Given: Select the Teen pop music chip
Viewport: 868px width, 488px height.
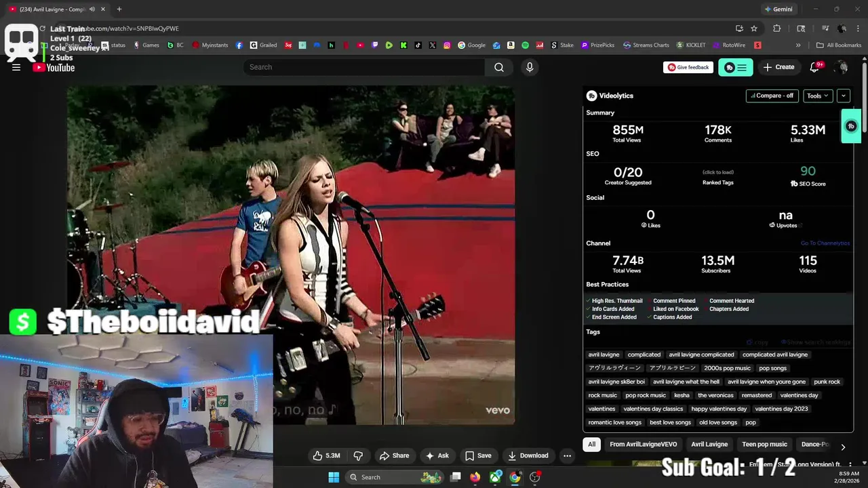Looking at the screenshot, I should pyautogui.click(x=764, y=445).
